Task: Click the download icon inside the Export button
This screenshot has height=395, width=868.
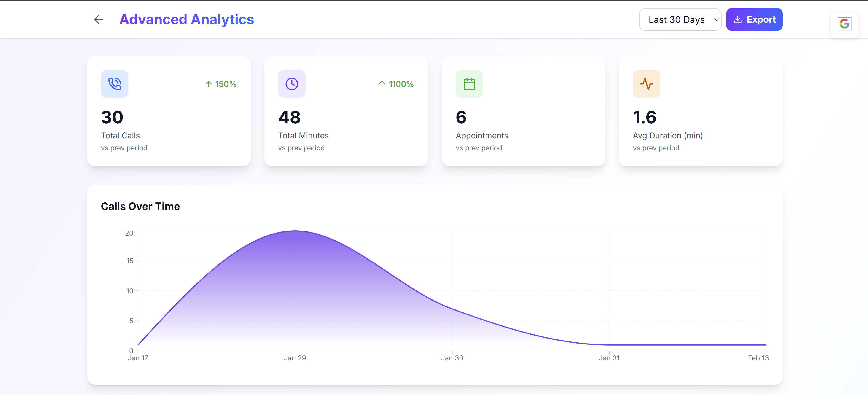Action: pyautogui.click(x=738, y=19)
